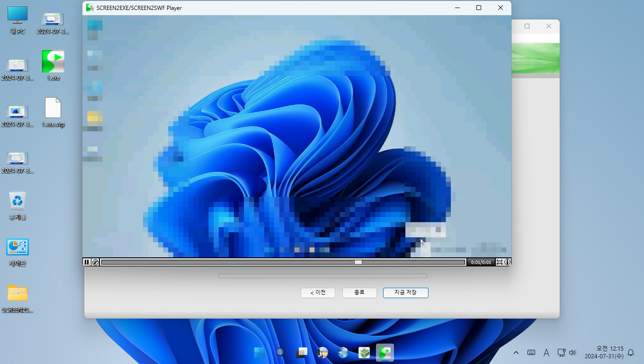Click the white thumb on the playback bar

click(358, 262)
